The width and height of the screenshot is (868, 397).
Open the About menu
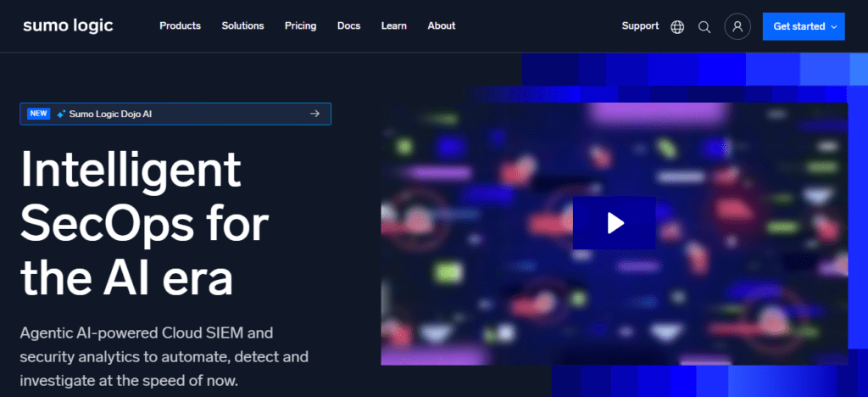coord(442,26)
